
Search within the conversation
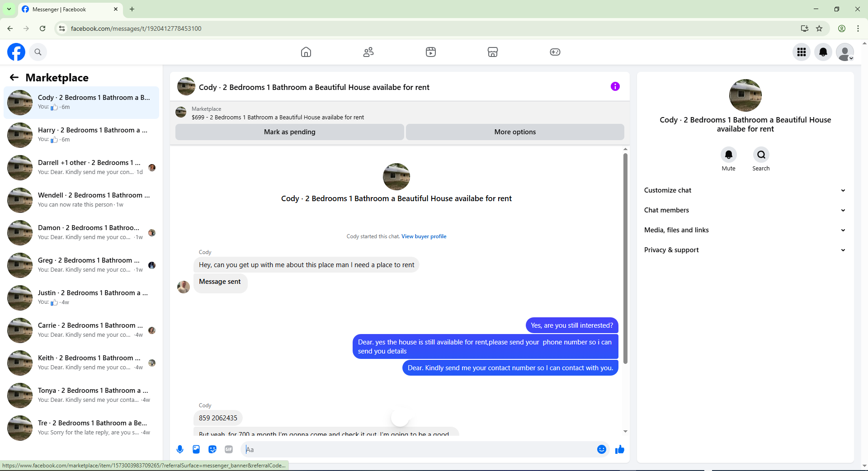pyautogui.click(x=761, y=155)
